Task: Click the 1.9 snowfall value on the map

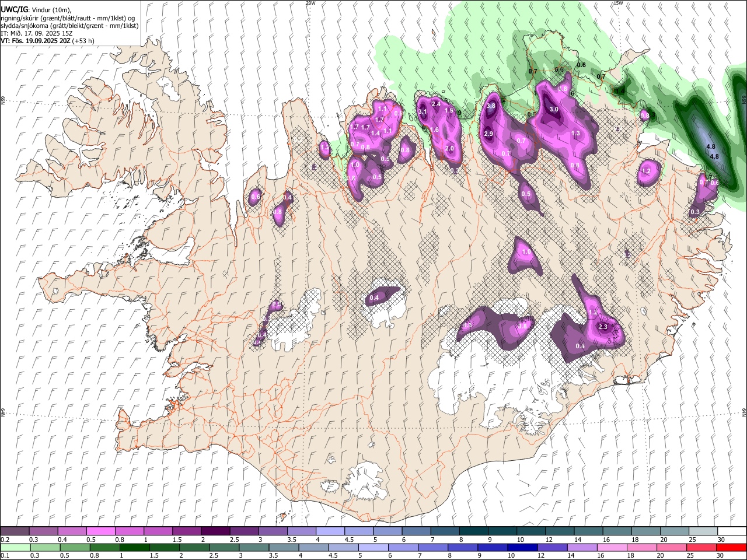Action: click(449, 110)
